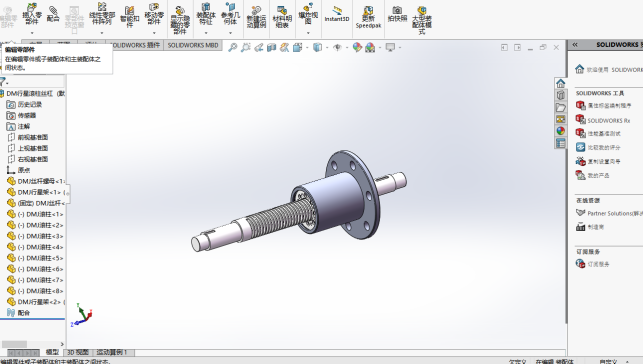This screenshot has width=643, height=364.
Task: Click the Previous View icon
Action: [x=258, y=48]
